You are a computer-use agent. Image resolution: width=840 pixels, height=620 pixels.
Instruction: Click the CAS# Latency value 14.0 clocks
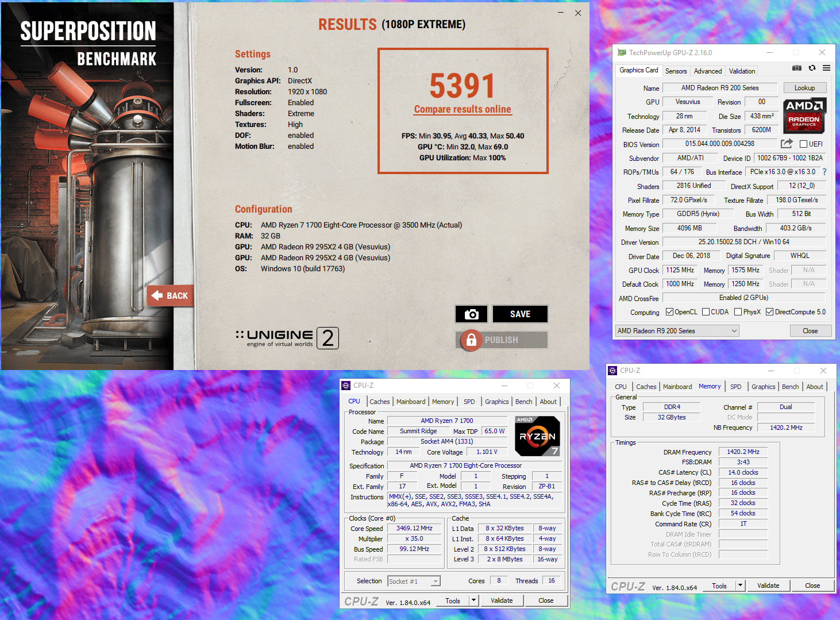(743, 472)
